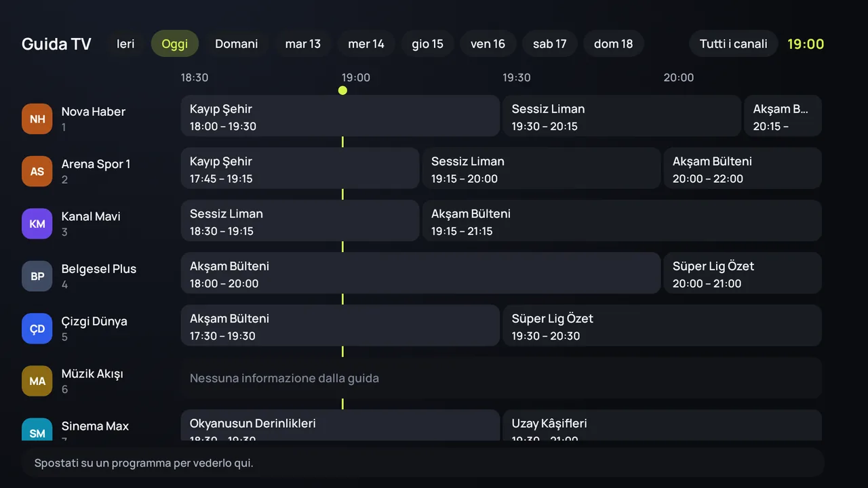Open the sab 17 schedule
This screenshot has height=488, width=868.
click(x=550, y=43)
